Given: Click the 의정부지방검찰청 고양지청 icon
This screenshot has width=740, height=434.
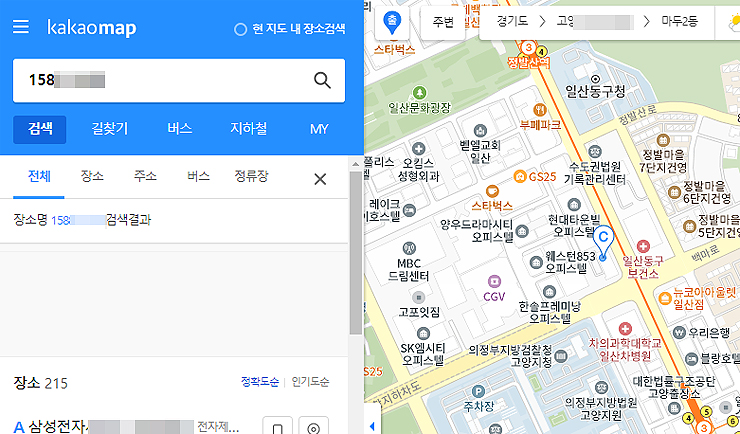Looking at the screenshot, I should click(x=561, y=356).
